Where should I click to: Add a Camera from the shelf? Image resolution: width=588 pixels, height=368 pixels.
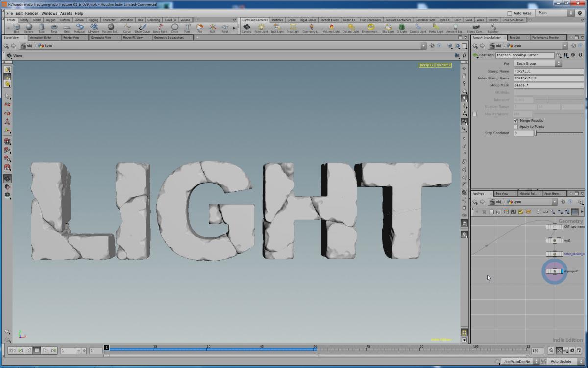point(246,28)
